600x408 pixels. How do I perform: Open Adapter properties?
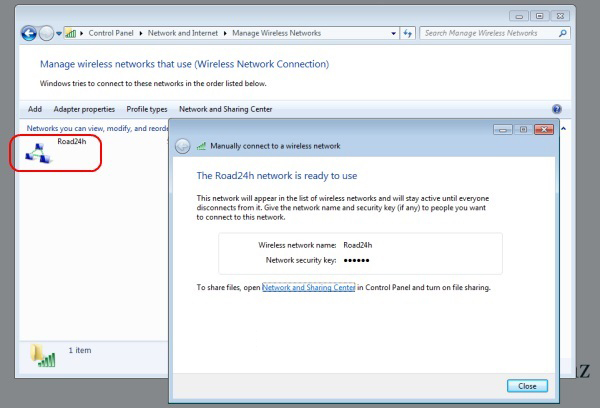pos(84,109)
